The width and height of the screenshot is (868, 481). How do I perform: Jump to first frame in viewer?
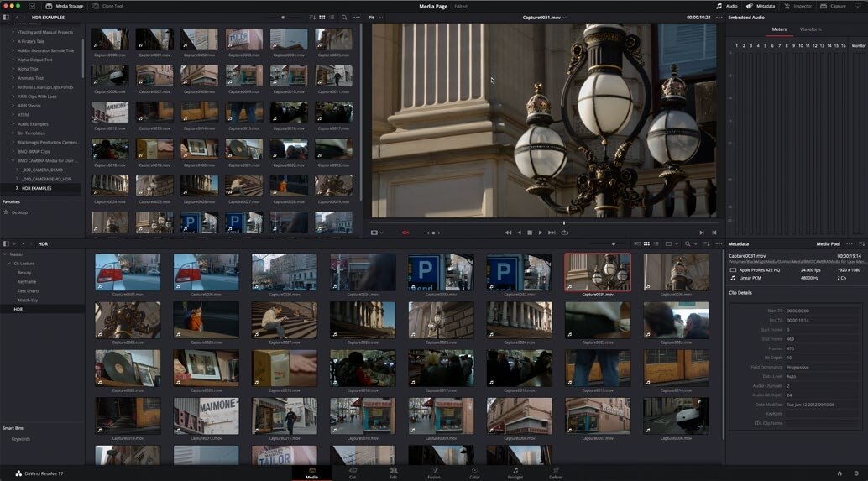[x=508, y=233]
